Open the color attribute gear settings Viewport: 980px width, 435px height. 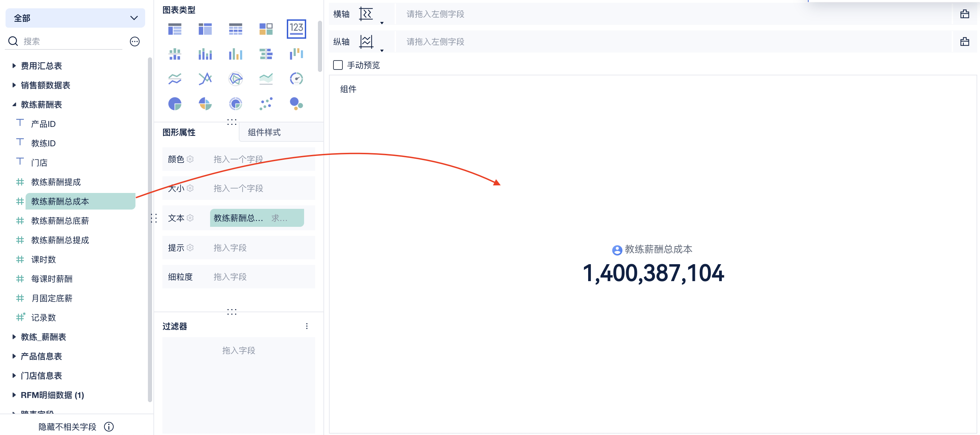[x=190, y=159]
